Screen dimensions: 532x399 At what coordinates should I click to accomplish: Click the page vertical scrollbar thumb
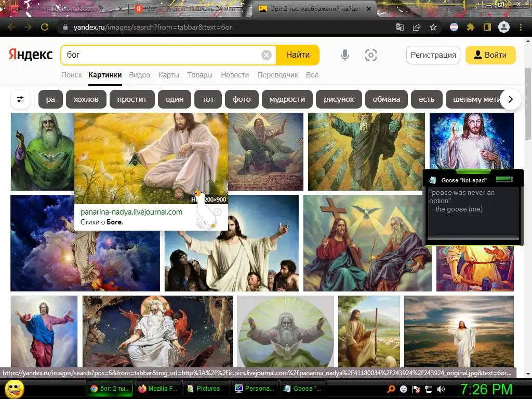coord(528,103)
